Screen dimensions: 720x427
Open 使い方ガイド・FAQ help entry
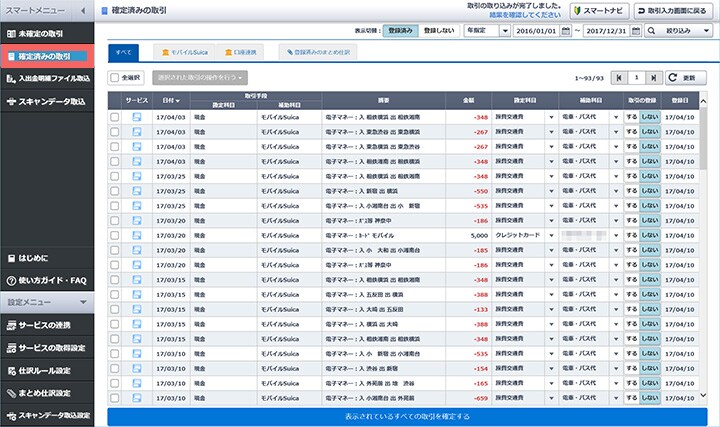click(x=47, y=280)
